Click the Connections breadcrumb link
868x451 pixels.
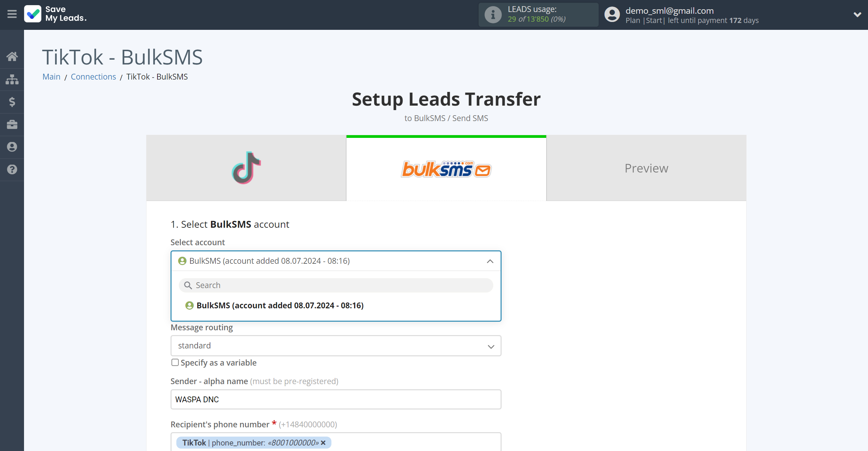click(x=93, y=76)
